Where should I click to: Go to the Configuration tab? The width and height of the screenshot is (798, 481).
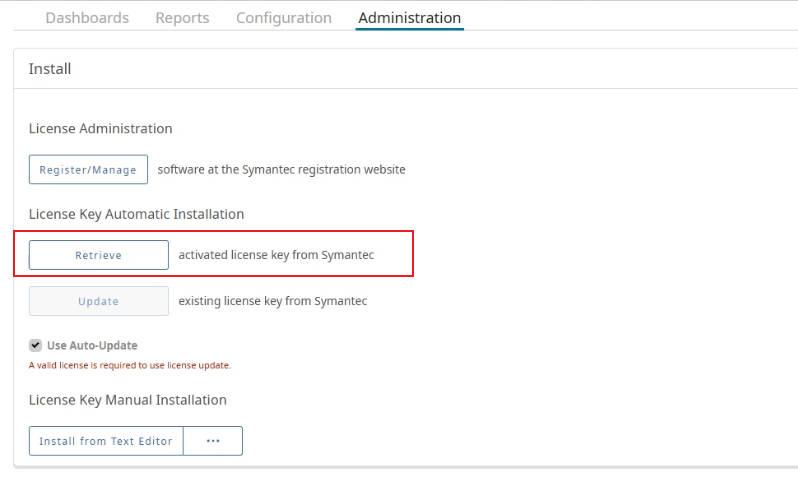(x=283, y=18)
